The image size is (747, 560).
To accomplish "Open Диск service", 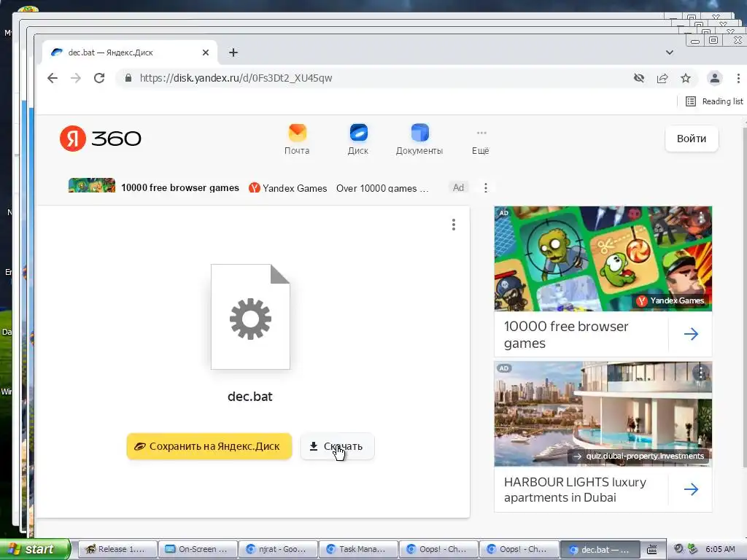I will tap(358, 139).
